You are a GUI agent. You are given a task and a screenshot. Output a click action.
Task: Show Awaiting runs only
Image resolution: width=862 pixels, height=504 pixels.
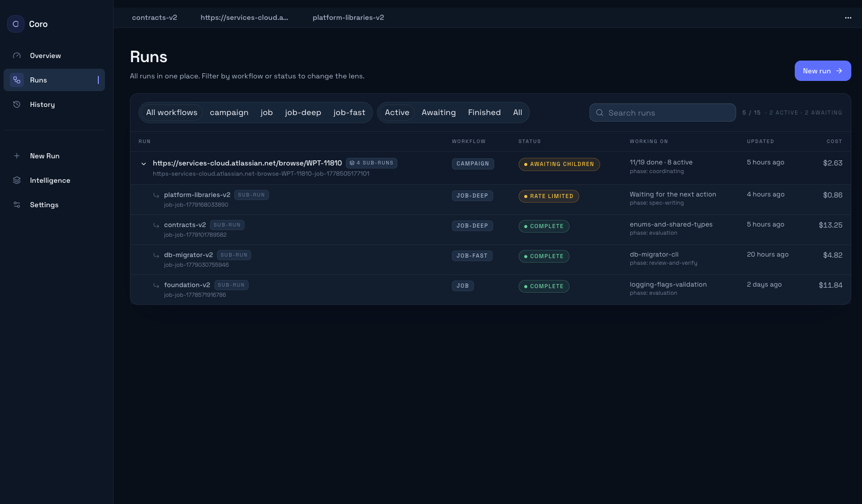point(439,113)
